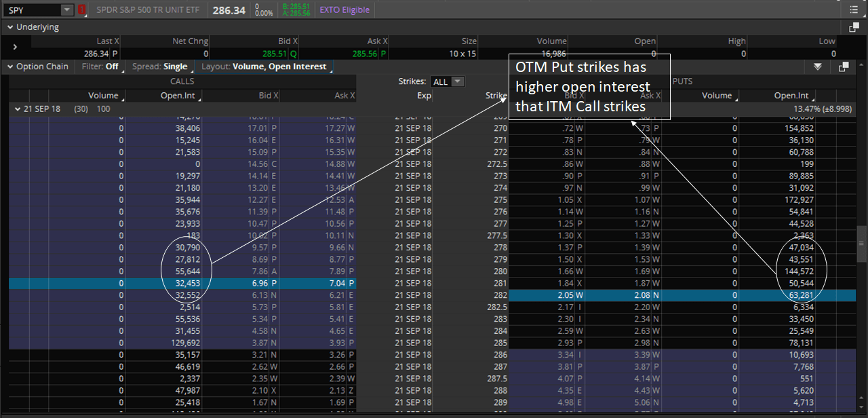Screen dimensions: 868x418
Task: Detach the Option Chain with popout icon
Action: 843,66
